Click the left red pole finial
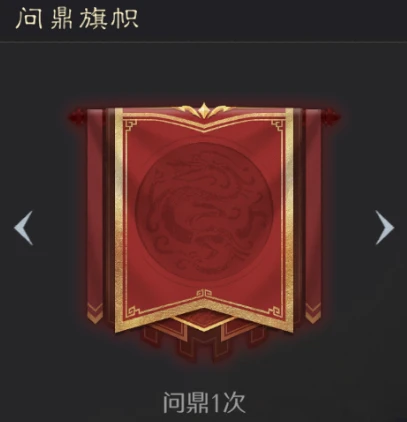 click(x=77, y=117)
